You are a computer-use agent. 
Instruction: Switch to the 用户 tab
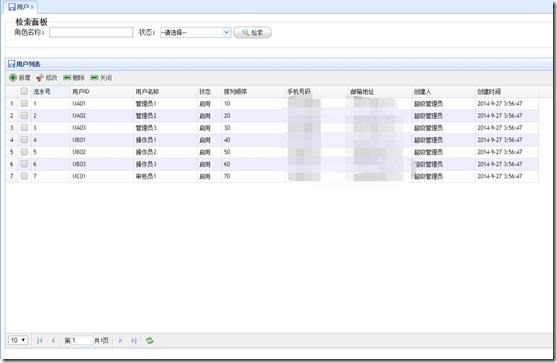click(x=20, y=7)
